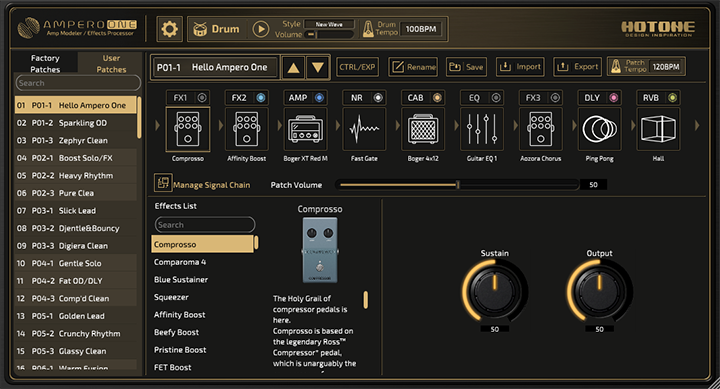720x389 pixels.
Task: Switch to the User Patches tab
Action: (111, 64)
